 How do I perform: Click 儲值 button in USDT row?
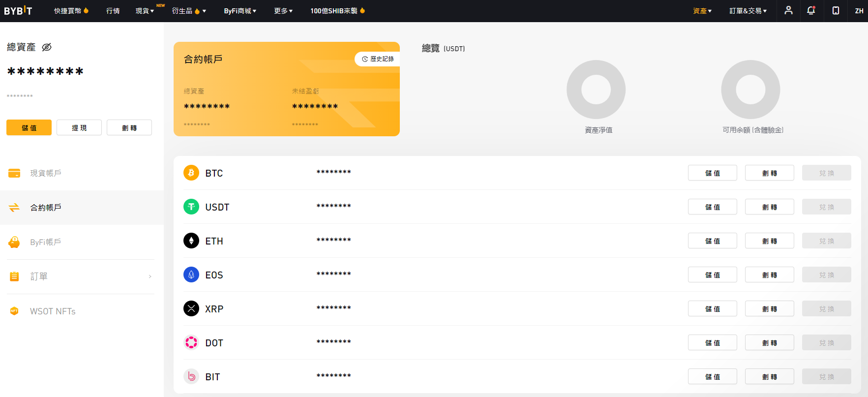click(713, 207)
